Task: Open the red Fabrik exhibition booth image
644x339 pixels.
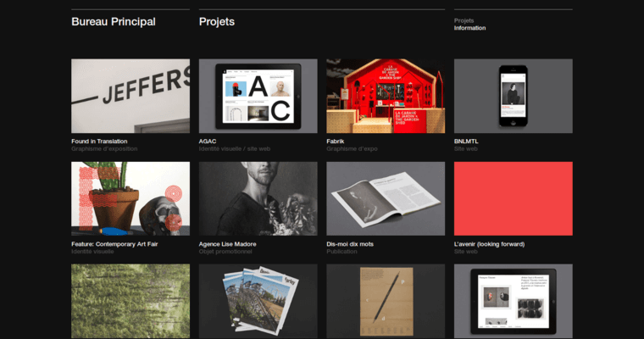Action: click(386, 96)
